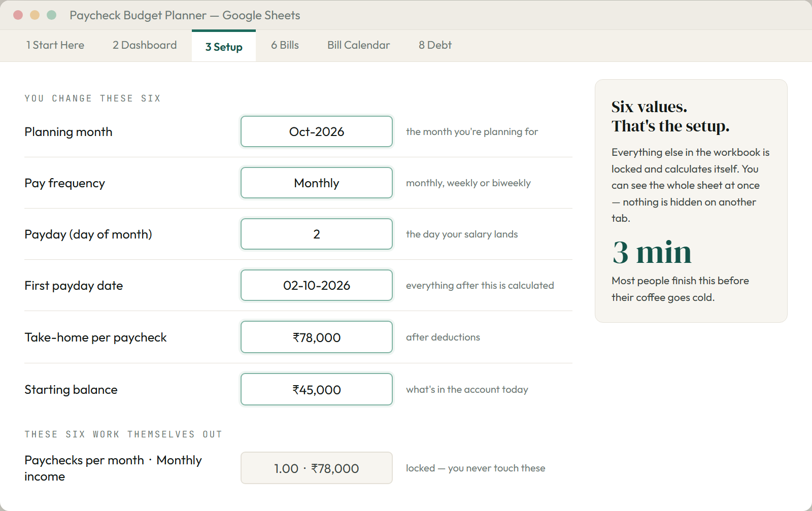Click hint 'monthly, weekly or biweekly'
812x511 pixels.
coord(468,183)
